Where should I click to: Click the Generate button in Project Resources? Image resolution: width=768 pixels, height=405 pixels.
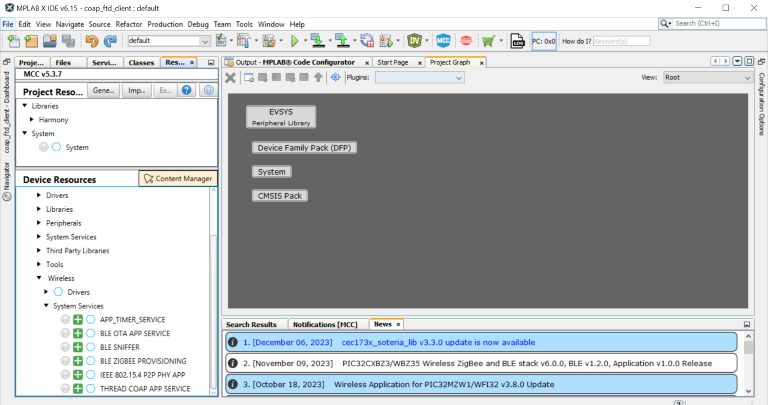click(x=103, y=90)
